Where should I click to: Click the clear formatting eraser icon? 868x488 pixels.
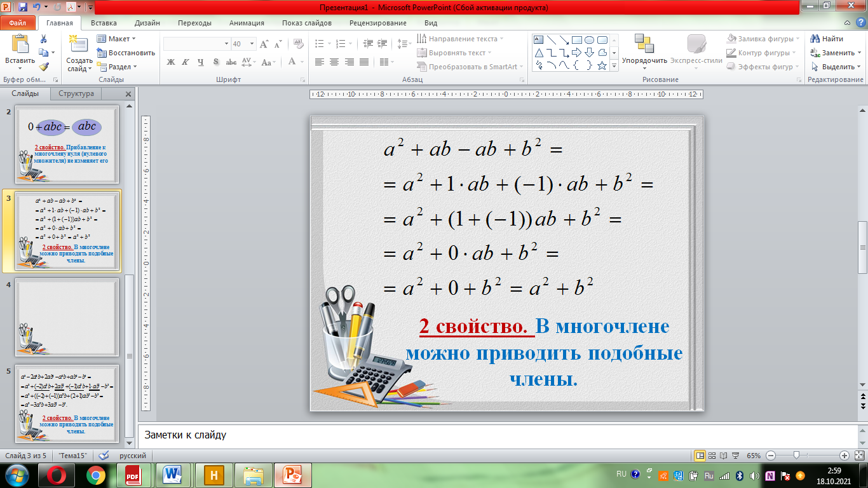coord(297,44)
